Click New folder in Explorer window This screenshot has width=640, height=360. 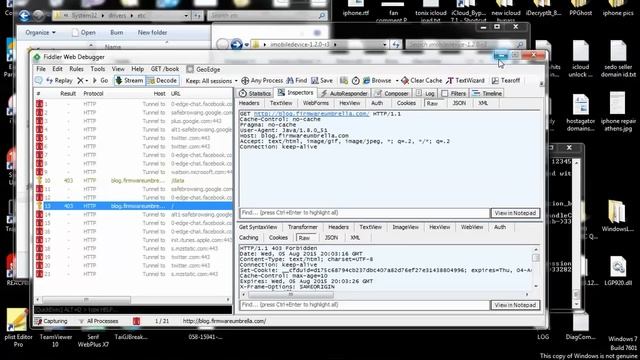pos(152,32)
